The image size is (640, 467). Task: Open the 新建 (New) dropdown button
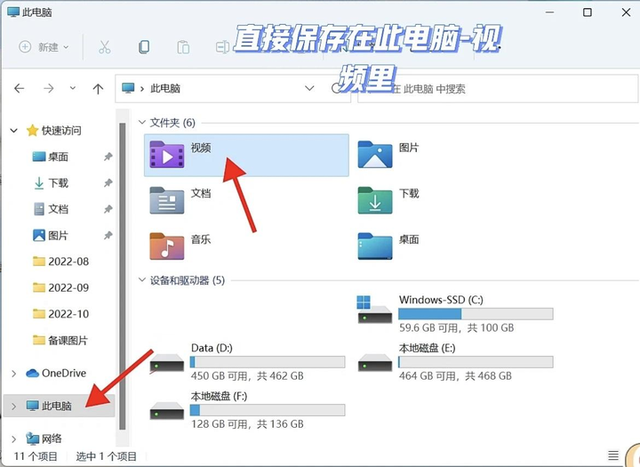click(x=44, y=47)
